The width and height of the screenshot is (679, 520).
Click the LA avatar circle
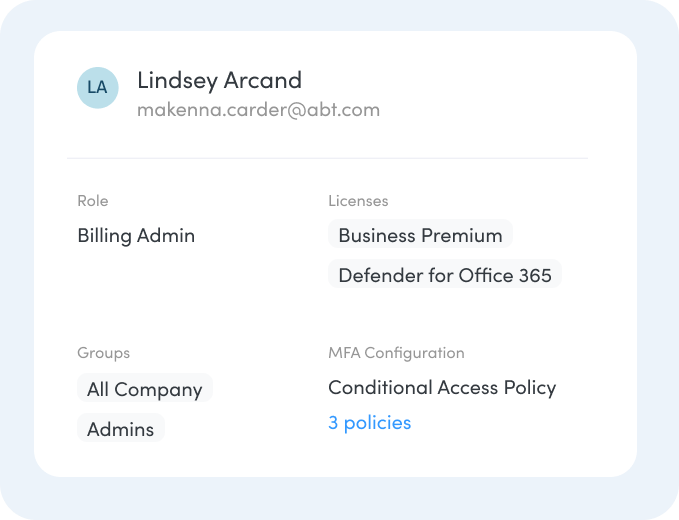tap(97, 87)
